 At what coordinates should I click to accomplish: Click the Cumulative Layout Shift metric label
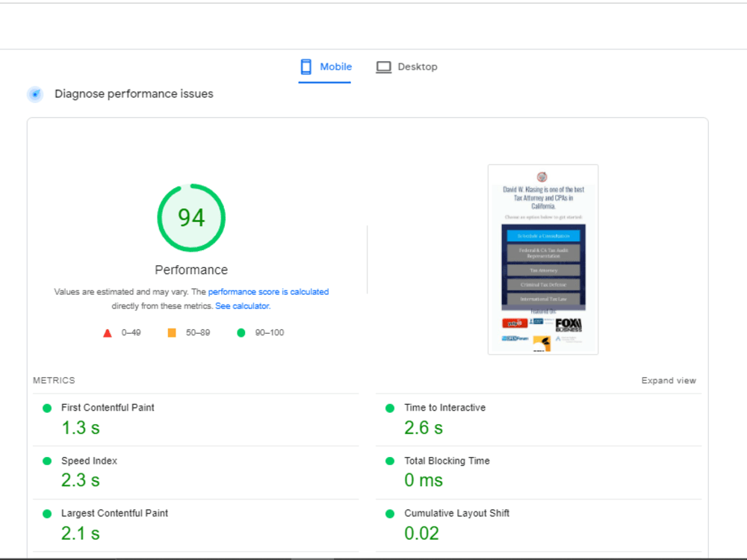(x=456, y=514)
